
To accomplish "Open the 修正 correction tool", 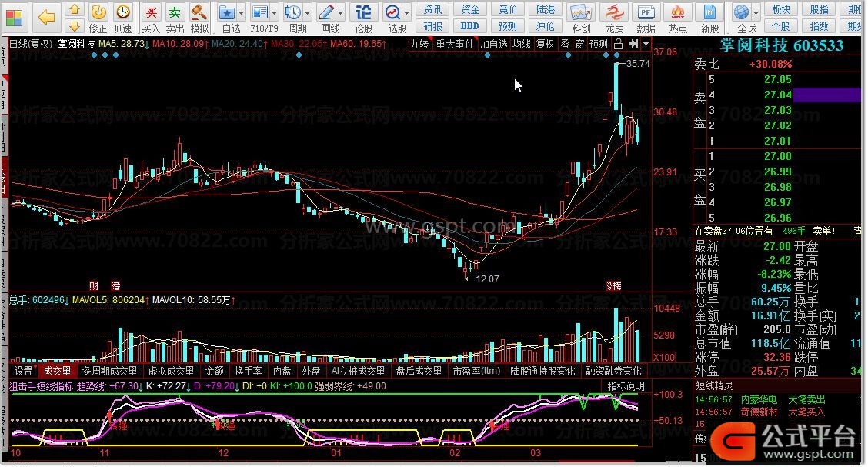I will pyautogui.click(x=98, y=18).
